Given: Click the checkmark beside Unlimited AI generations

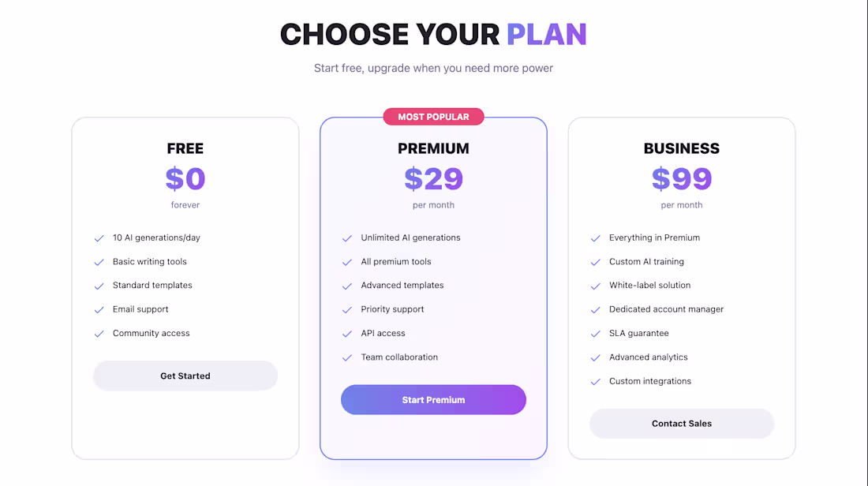Looking at the screenshot, I should (x=347, y=237).
